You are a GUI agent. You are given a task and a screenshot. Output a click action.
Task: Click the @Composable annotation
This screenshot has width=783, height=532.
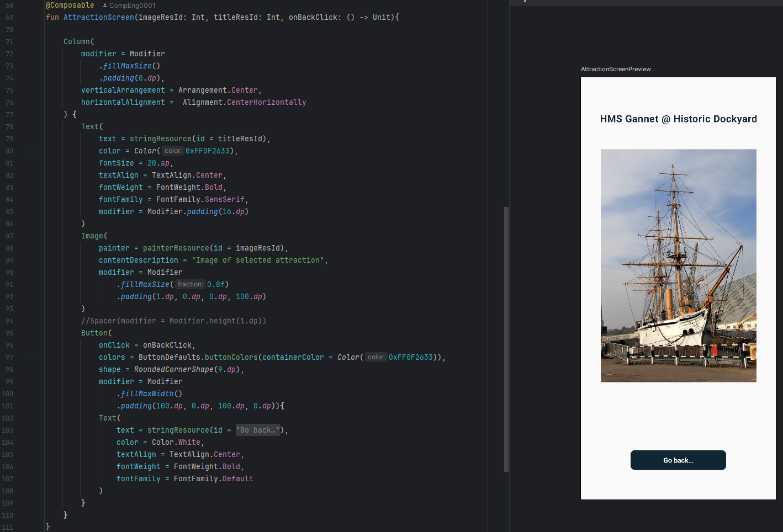coord(70,6)
